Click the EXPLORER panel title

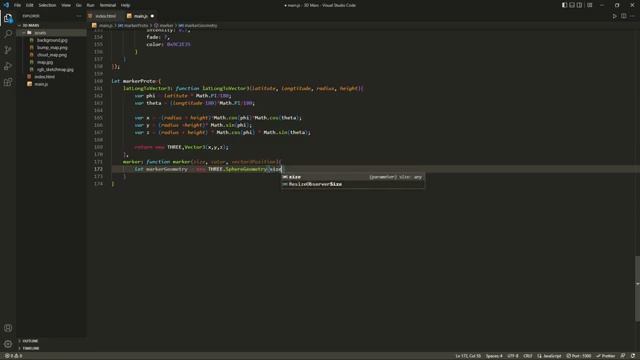31,16
